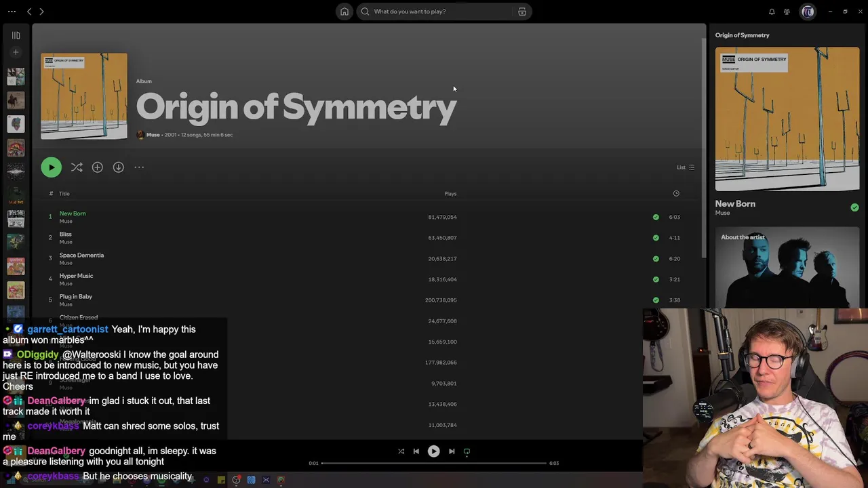Open the user profile avatar menu

coord(808,12)
